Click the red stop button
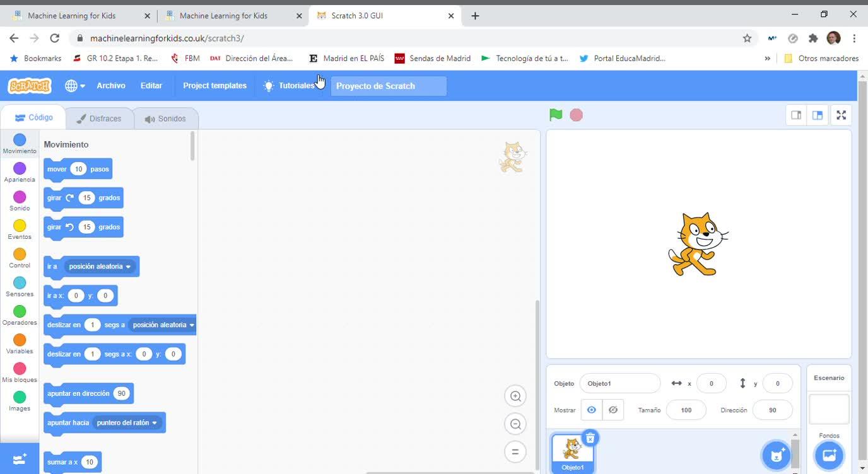This screenshot has height=474, width=868. tap(576, 115)
